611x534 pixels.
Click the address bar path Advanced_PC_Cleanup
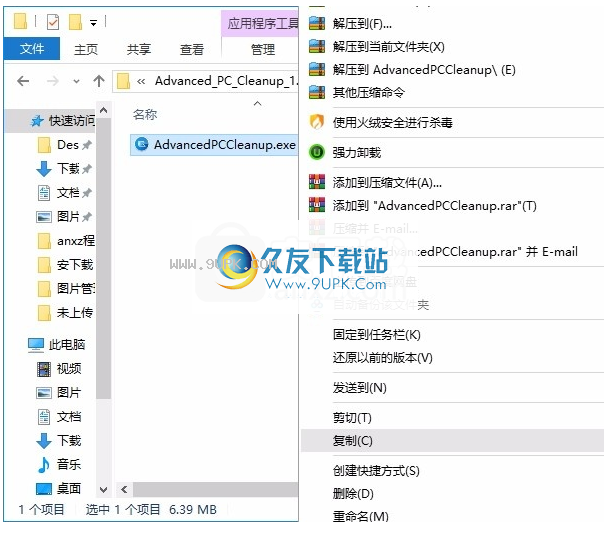(226, 81)
